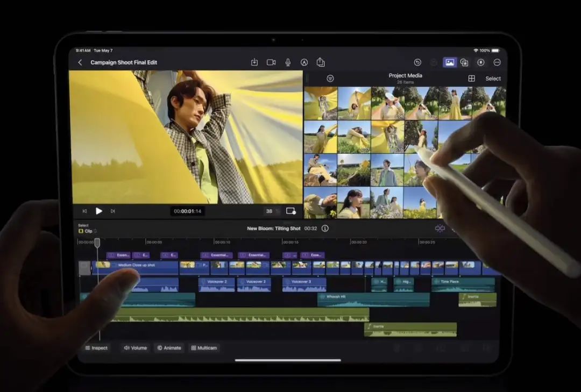Switch the media browser grid view icon

[472, 79]
